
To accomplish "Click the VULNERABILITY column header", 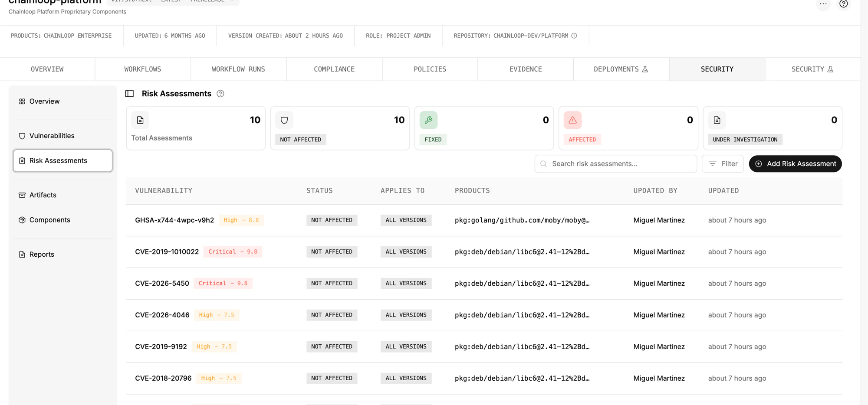I will point(164,191).
